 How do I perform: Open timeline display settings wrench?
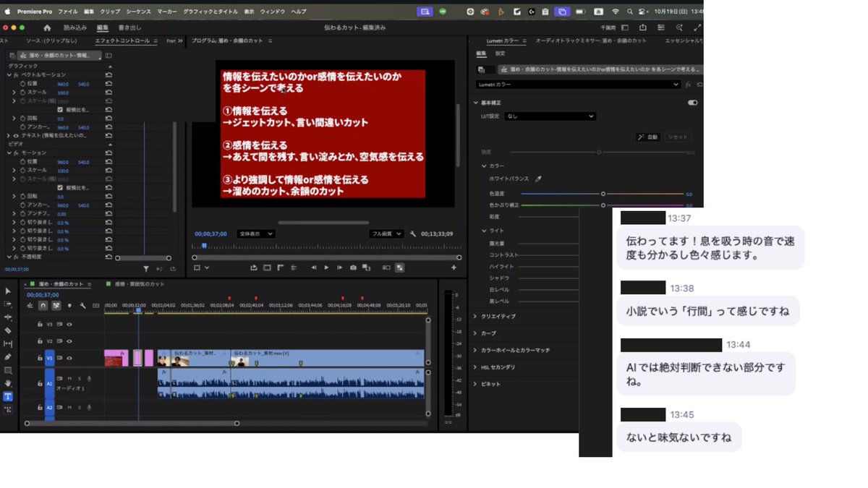pos(83,305)
